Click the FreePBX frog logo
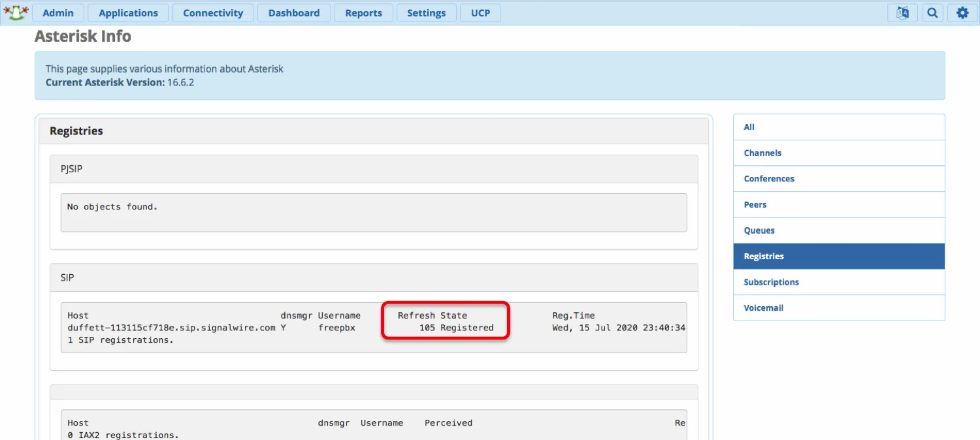The image size is (980, 440). tap(15, 12)
